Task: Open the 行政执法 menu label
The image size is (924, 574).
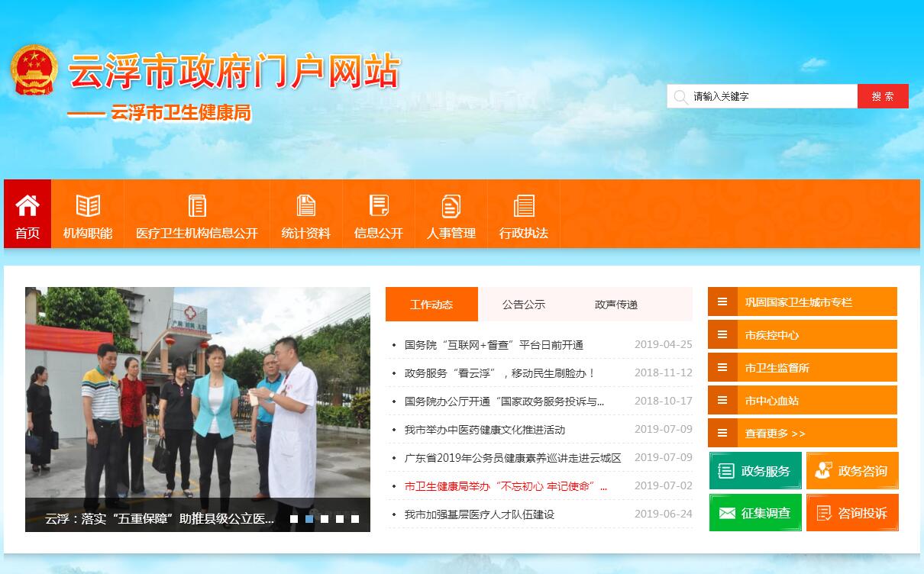Action: 524,233
